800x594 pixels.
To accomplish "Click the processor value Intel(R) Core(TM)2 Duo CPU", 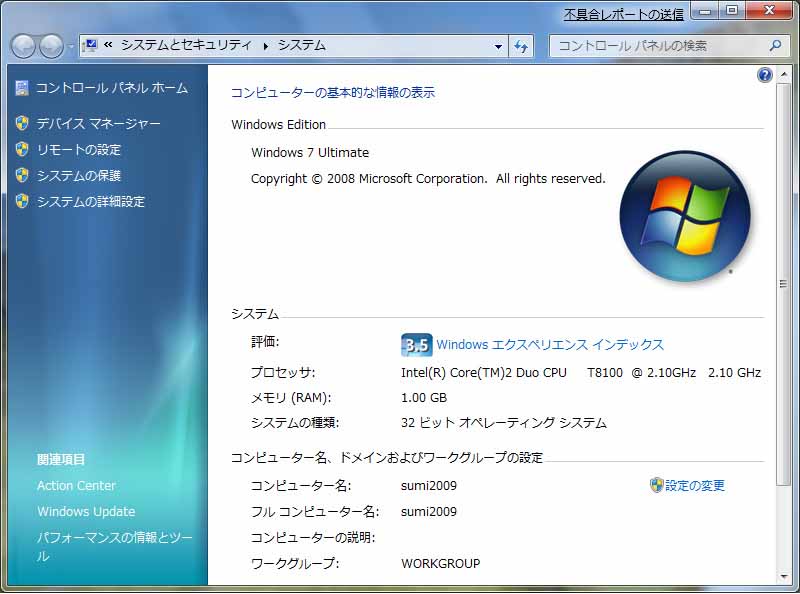I will pos(484,373).
